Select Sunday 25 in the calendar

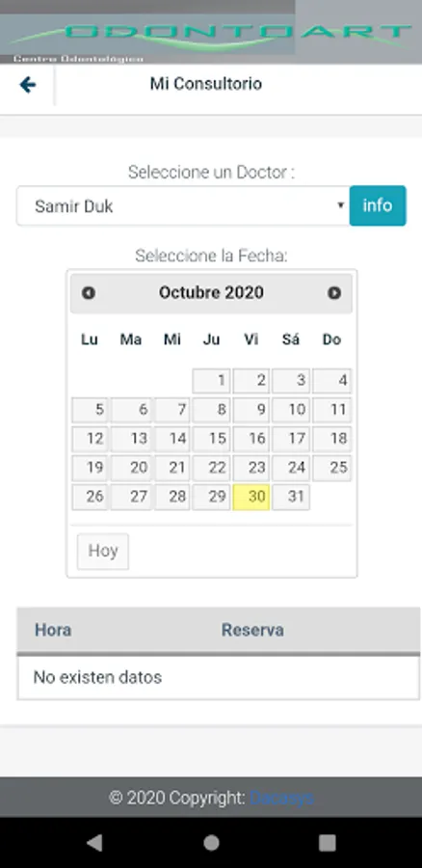(x=331, y=468)
